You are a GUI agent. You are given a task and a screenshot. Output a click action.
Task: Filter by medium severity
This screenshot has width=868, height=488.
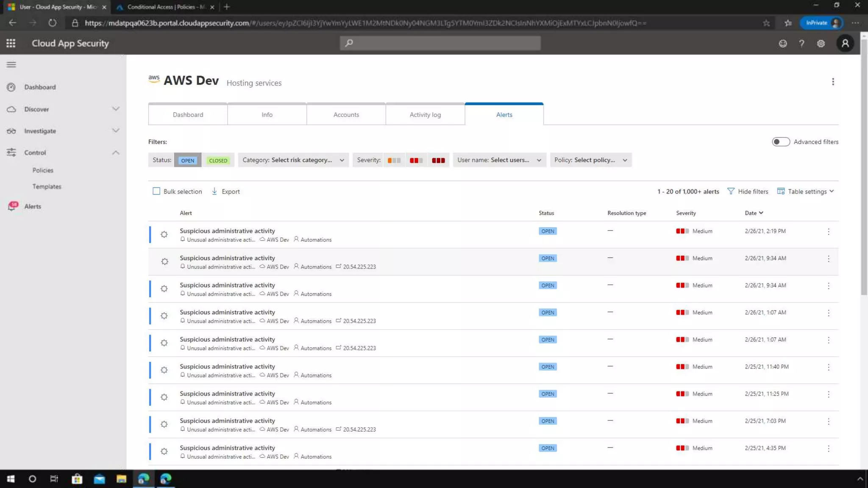click(416, 160)
